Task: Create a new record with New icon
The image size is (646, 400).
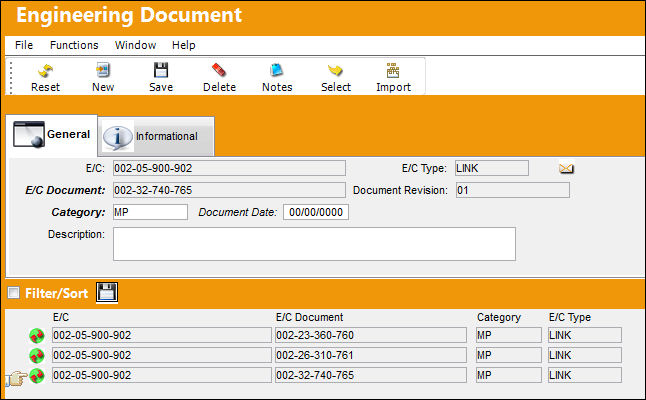Action: [103, 70]
